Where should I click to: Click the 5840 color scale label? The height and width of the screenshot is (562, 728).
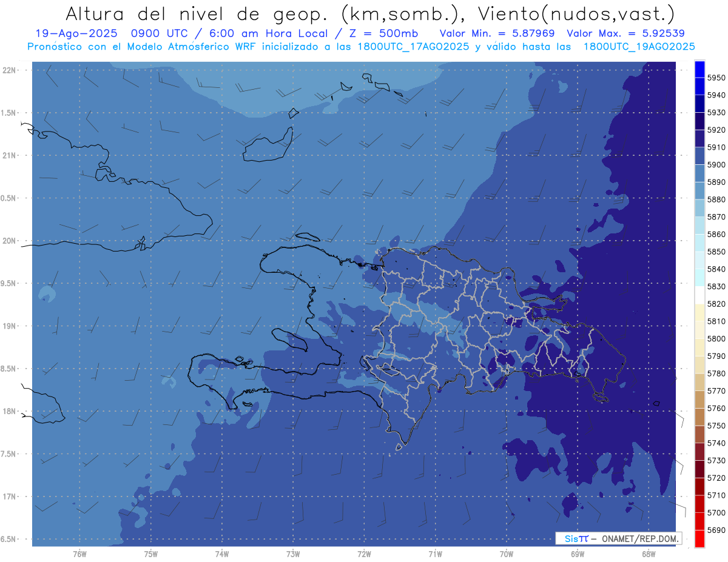click(x=716, y=269)
